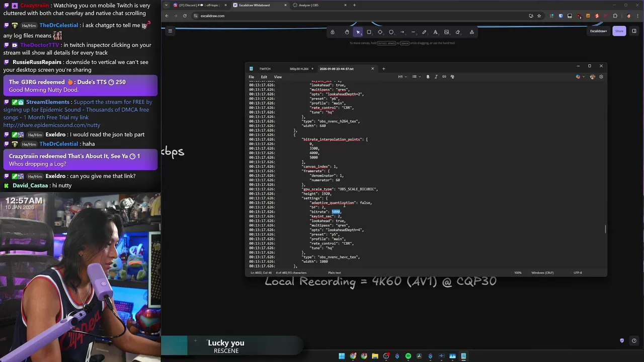Add a new Notepad tab
Screen dimensions: 644x362
pos(383,69)
